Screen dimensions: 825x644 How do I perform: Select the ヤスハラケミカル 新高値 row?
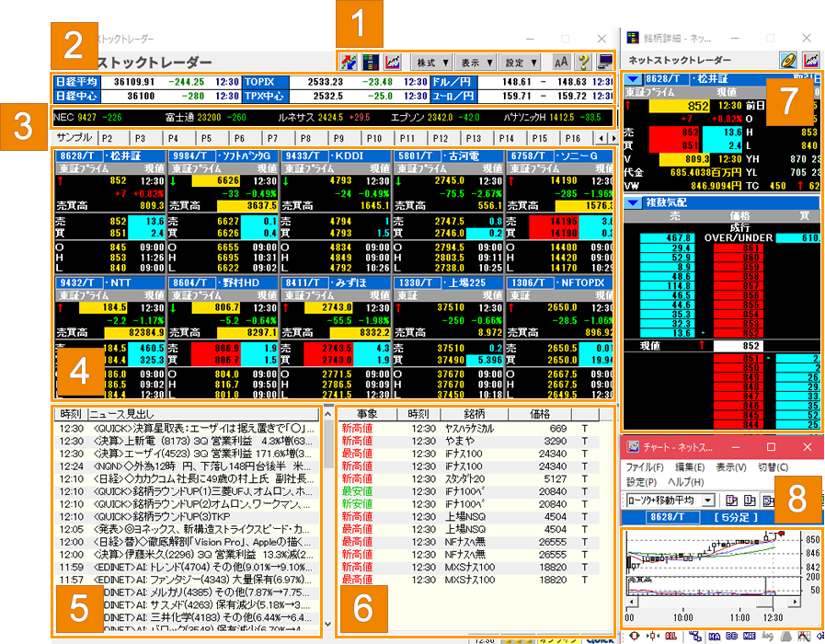coord(468,429)
